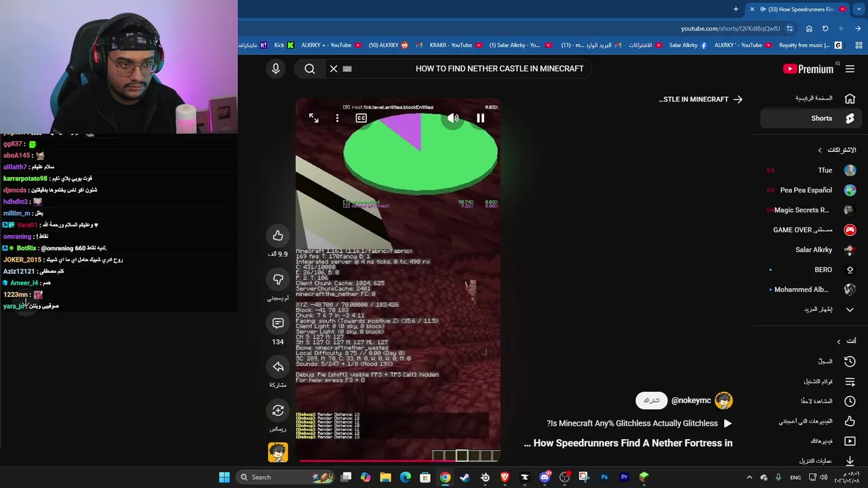Open Discord from the taskbar
Screen dimensions: 868x488
tap(545, 477)
